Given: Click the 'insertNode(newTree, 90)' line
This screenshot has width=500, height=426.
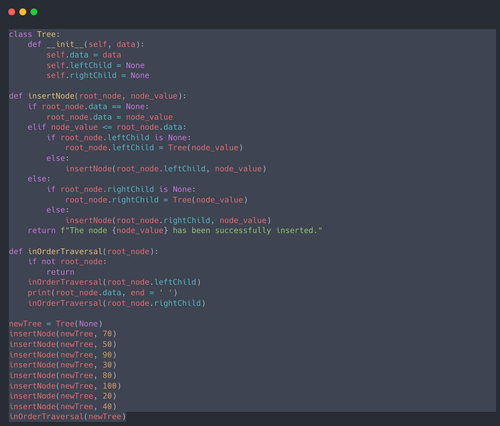Looking at the screenshot, I should click(63, 355).
